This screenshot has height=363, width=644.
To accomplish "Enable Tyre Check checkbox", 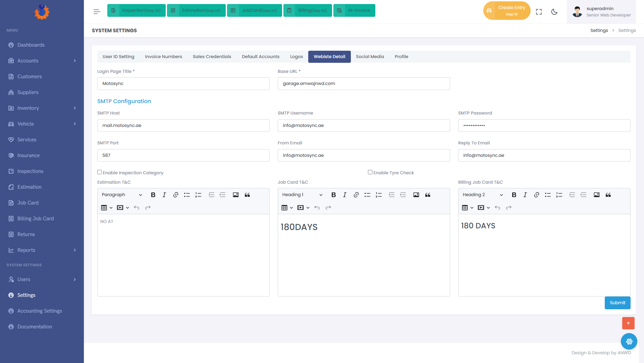I will pos(370,172).
